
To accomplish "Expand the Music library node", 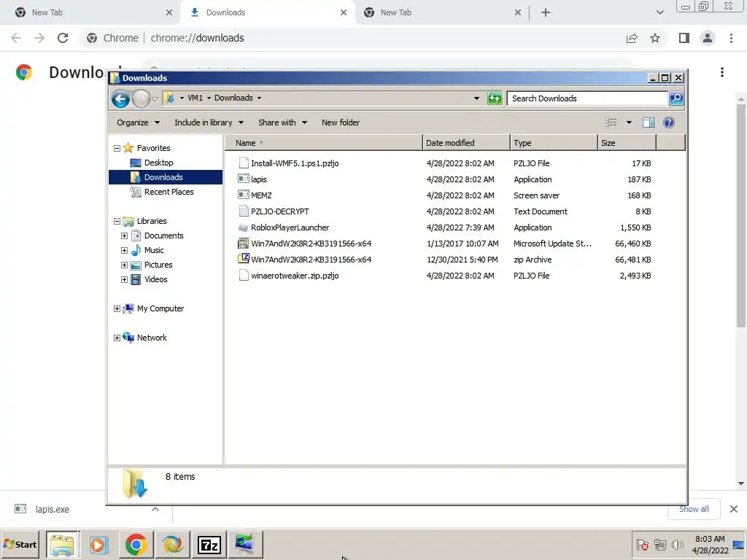I will coord(124,251).
